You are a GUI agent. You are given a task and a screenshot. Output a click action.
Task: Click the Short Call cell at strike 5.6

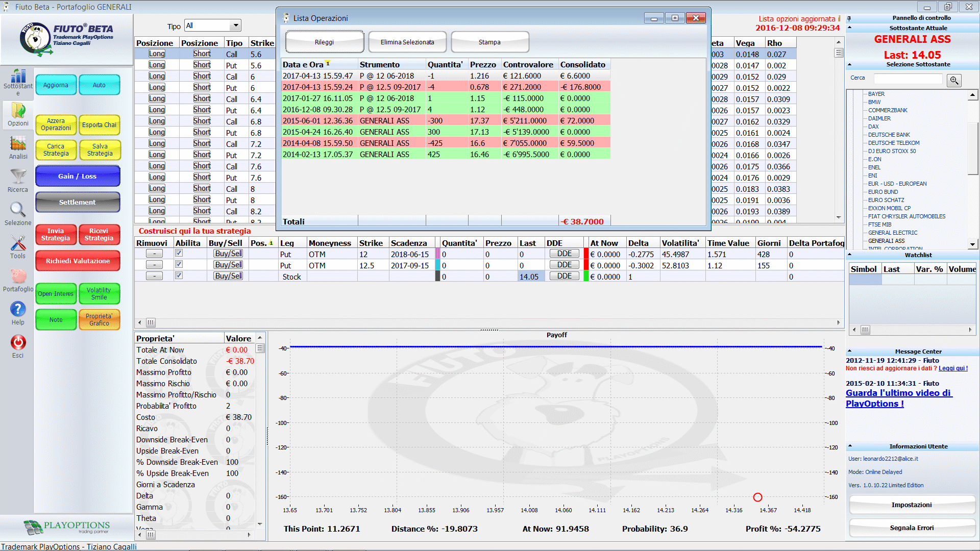pos(202,54)
